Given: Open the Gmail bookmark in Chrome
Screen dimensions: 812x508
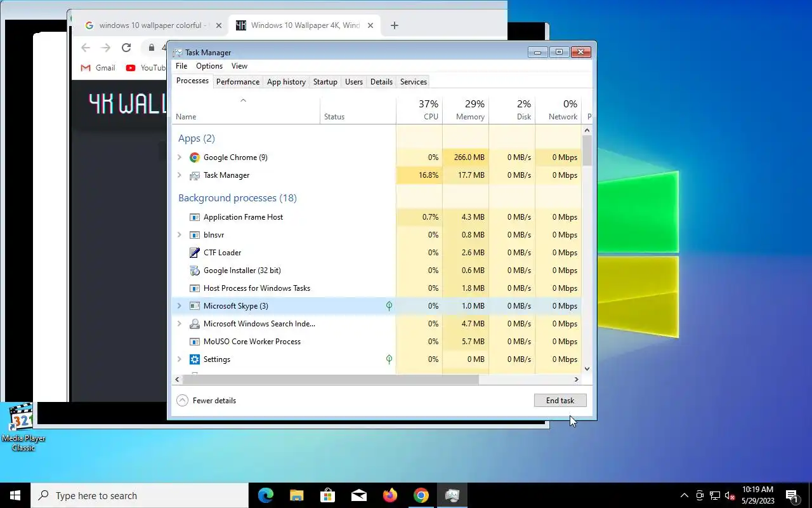Looking at the screenshot, I should pyautogui.click(x=98, y=68).
